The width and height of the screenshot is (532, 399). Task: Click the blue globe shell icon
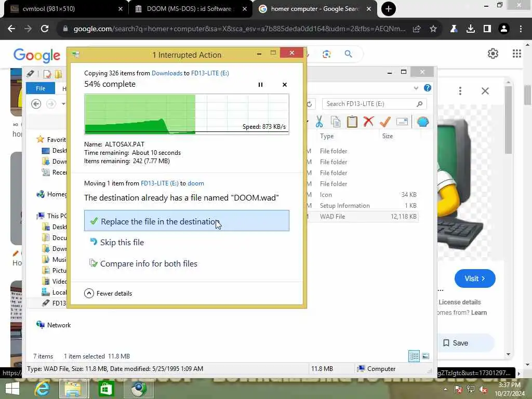(423, 122)
